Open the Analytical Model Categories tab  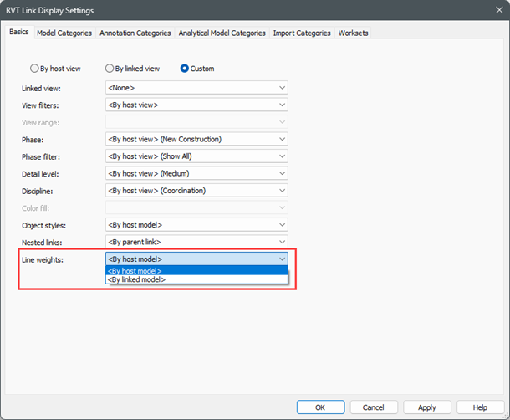[222, 33]
